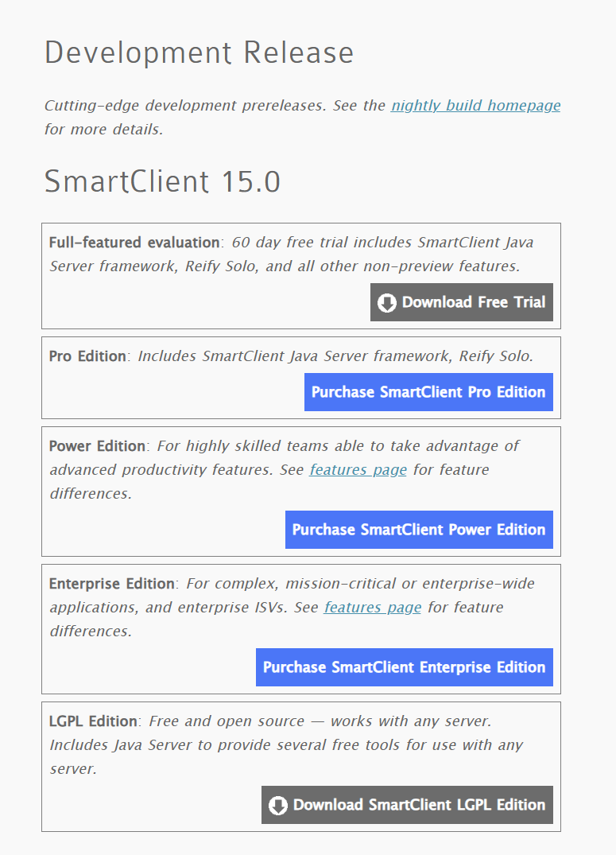The image size is (616, 855).
Task: Open features page link in Power Edition
Action: (358, 470)
